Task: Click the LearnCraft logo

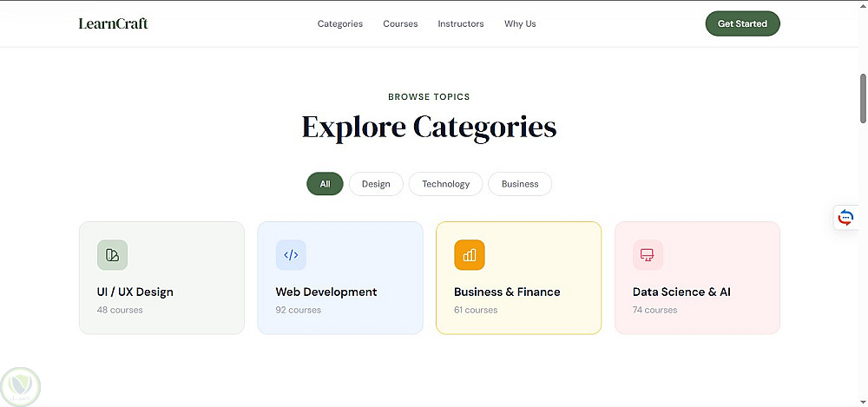Action: click(x=113, y=23)
